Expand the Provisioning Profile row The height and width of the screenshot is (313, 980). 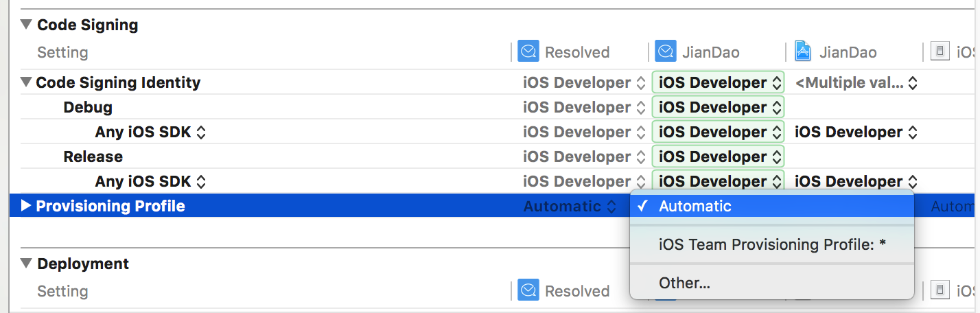point(26,206)
